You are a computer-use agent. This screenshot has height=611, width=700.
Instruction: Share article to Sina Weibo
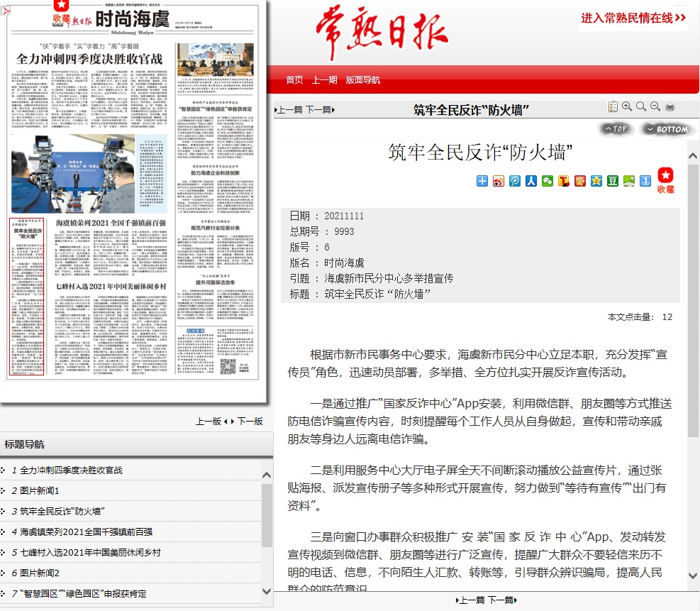(x=498, y=181)
